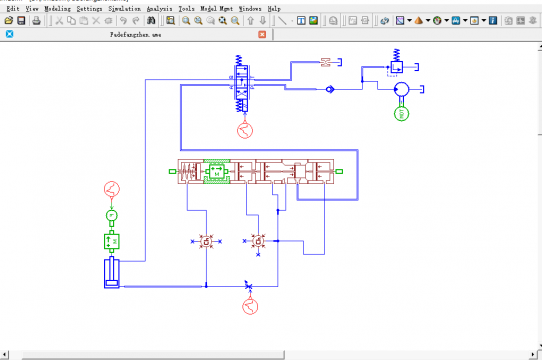Expand dropdown arrow after first category icon

409,21
